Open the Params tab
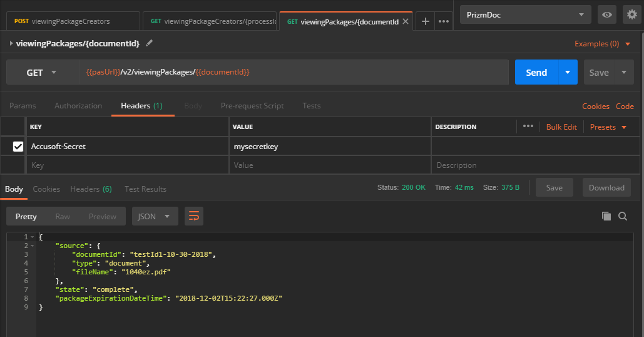Image resolution: width=644 pixels, height=337 pixels. 23,106
